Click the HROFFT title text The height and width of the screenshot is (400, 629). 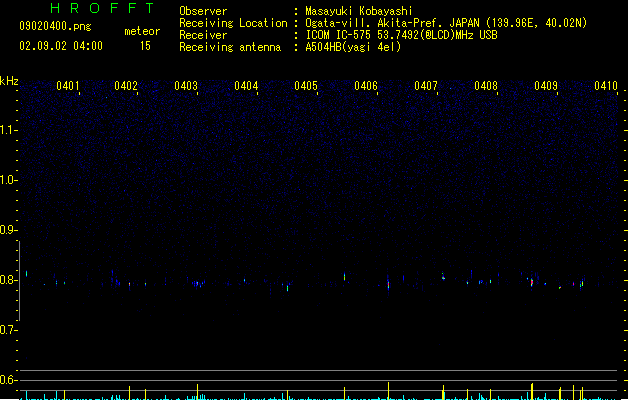[x=102, y=8]
